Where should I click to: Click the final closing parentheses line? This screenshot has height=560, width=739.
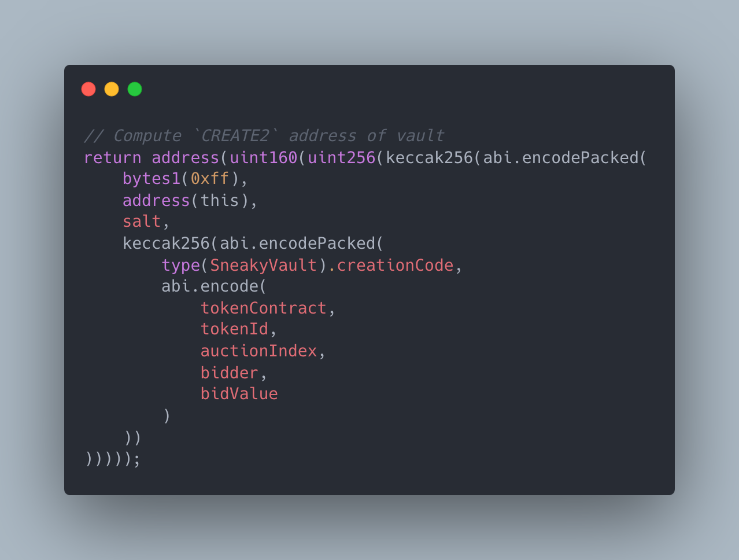(113, 459)
